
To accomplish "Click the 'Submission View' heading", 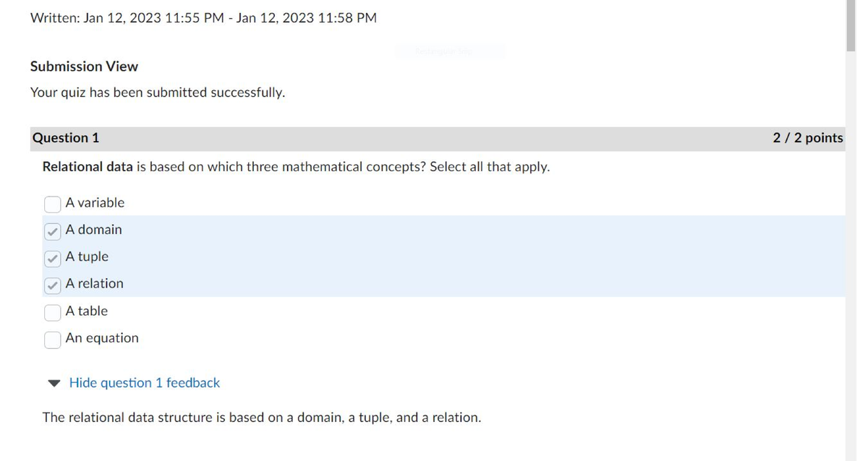I will pyautogui.click(x=84, y=66).
